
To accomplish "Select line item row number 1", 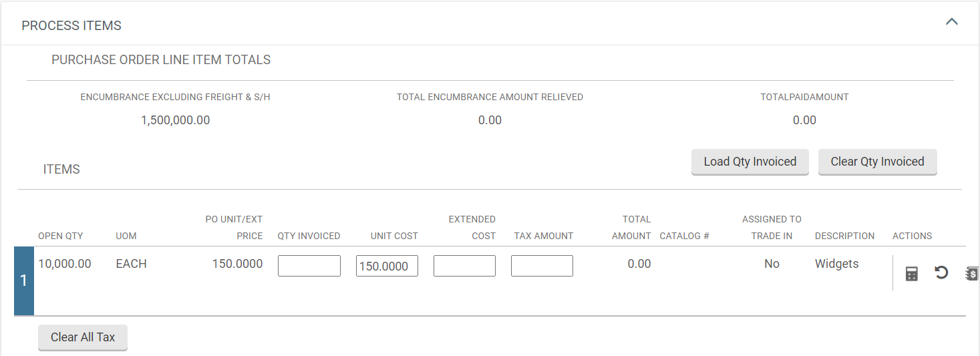I will (x=24, y=281).
